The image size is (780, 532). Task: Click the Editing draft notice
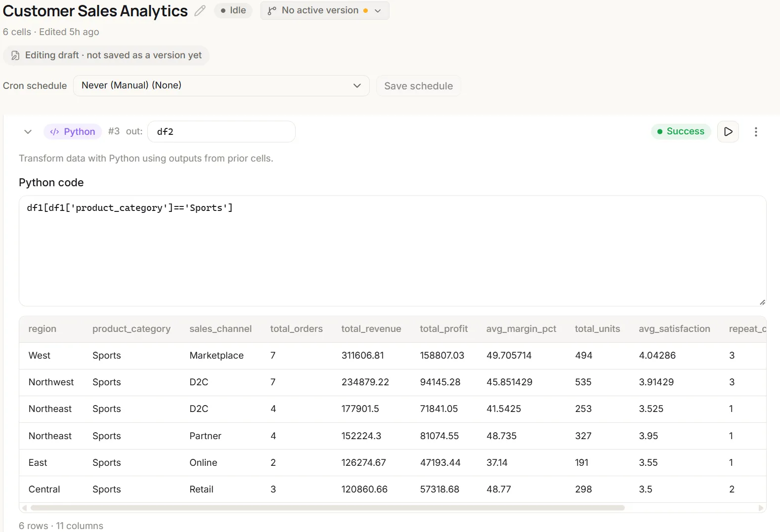pyautogui.click(x=106, y=55)
